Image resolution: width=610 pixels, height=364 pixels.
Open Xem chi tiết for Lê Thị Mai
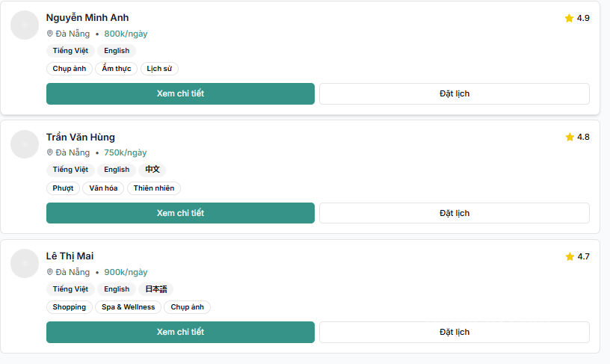point(180,332)
